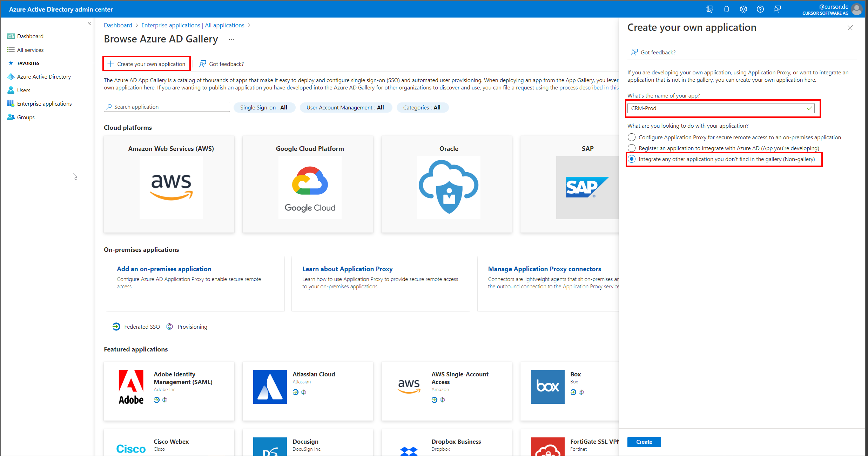The height and width of the screenshot is (456, 868).
Task: Open the settings gear in top bar
Action: [x=743, y=9]
